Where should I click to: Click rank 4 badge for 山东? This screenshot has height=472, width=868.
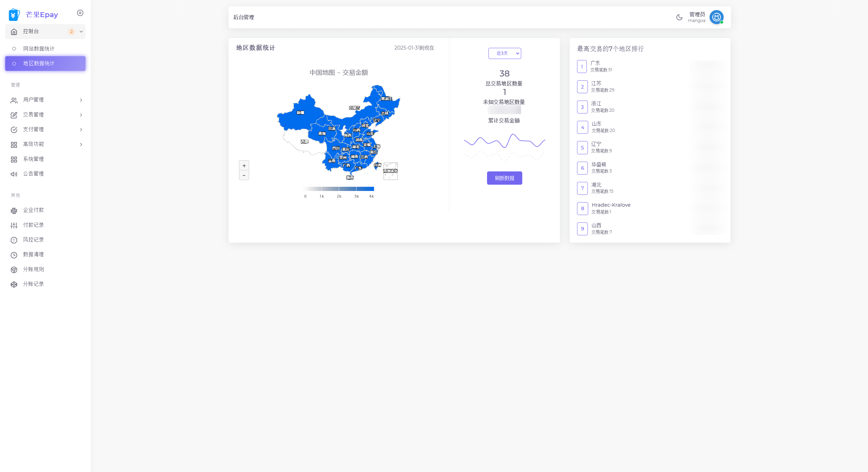582,127
